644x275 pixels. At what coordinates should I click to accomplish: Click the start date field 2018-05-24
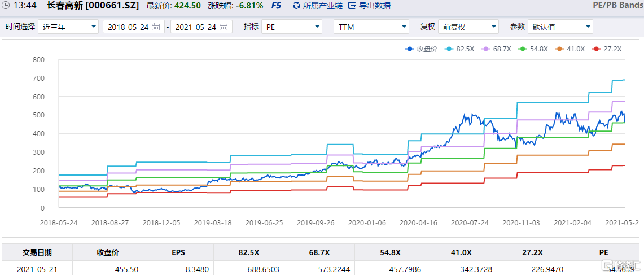(133, 27)
